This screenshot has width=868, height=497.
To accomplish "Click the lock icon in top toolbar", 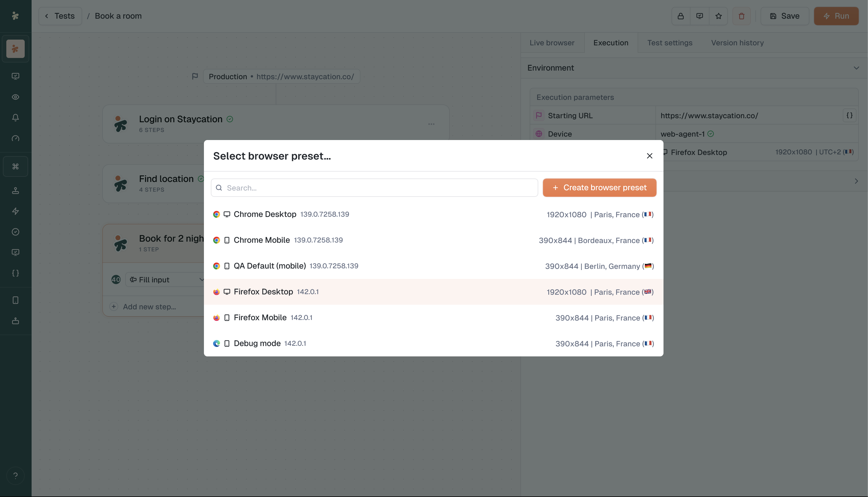I will pyautogui.click(x=680, y=16).
